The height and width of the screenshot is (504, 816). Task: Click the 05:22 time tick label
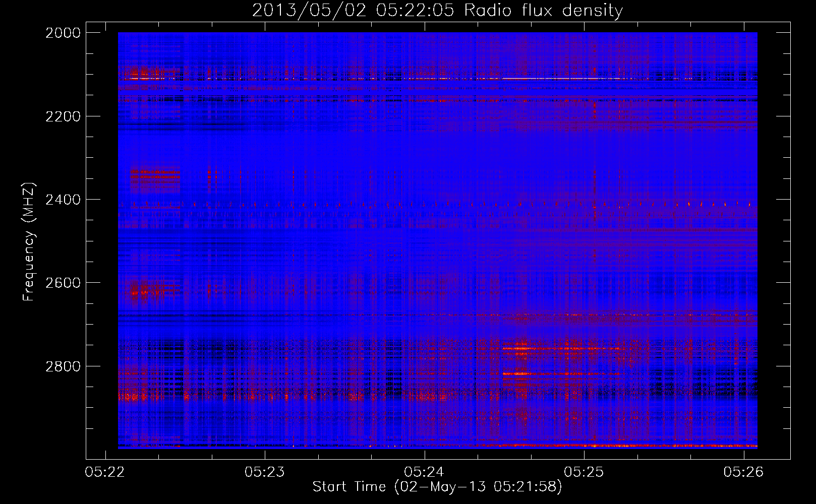[105, 472]
